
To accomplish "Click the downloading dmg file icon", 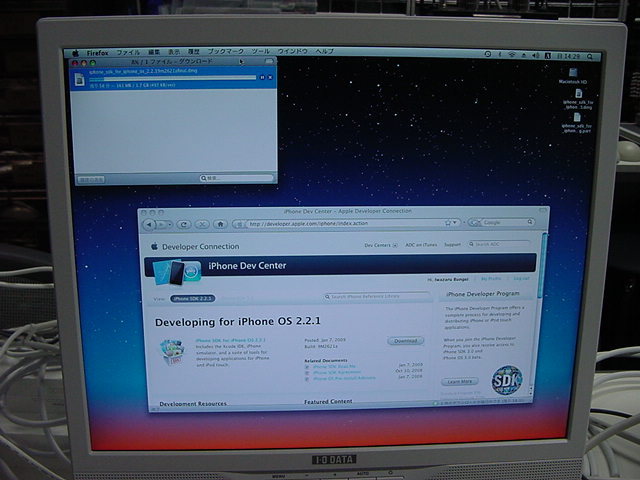I will click(80, 79).
